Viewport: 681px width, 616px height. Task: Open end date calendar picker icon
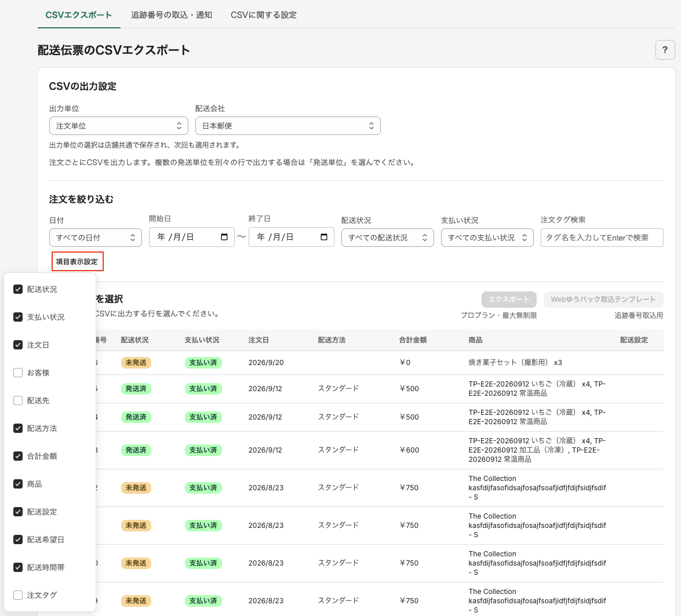pyautogui.click(x=324, y=237)
